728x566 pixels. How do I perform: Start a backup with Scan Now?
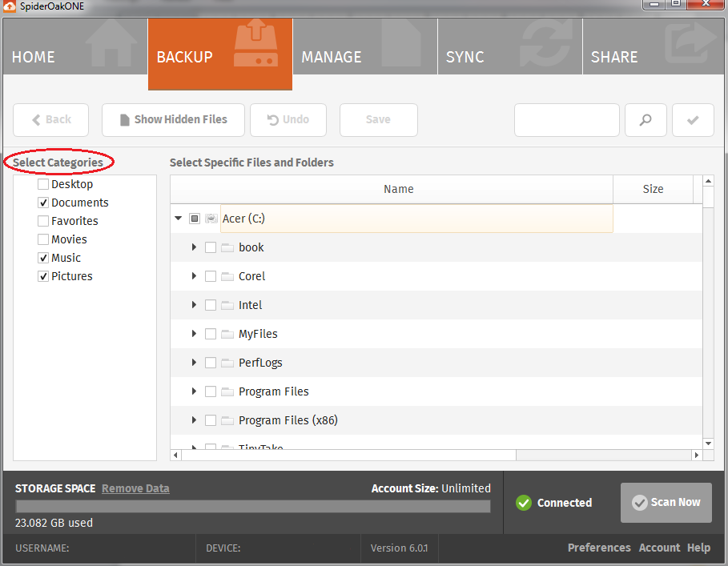pyautogui.click(x=666, y=503)
